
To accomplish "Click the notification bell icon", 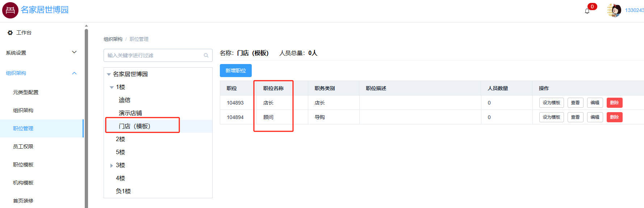I will [587, 11].
